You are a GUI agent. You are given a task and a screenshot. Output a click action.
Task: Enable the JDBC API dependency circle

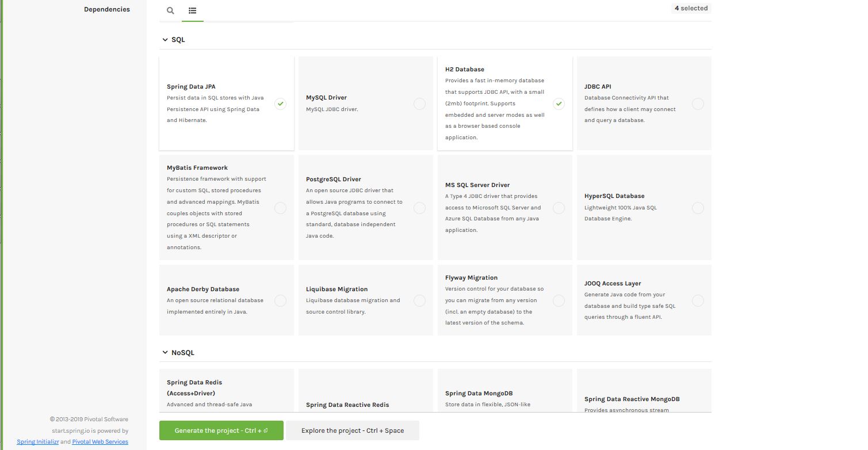click(698, 104)
